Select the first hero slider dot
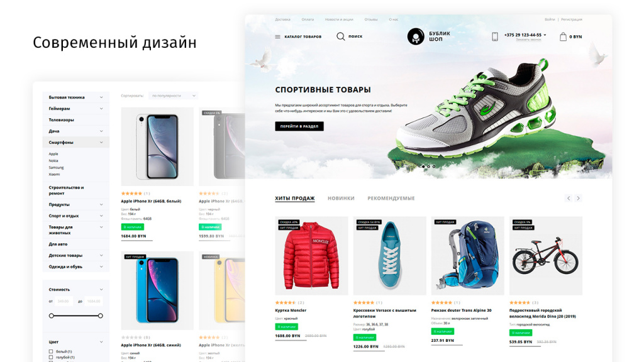 (423, 167)
